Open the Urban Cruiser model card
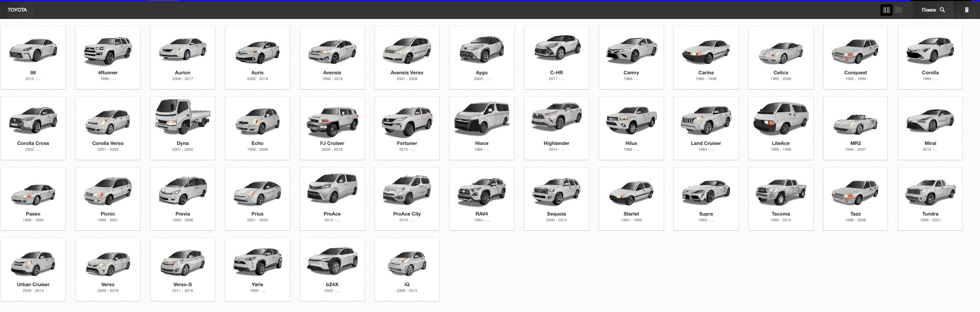980x312 pixels. (x=33, y=269)
